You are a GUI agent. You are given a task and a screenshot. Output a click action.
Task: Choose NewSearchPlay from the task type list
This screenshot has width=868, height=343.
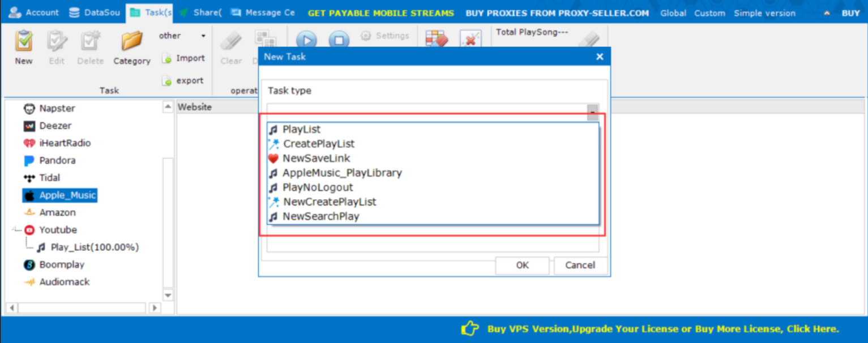[433, 216]
